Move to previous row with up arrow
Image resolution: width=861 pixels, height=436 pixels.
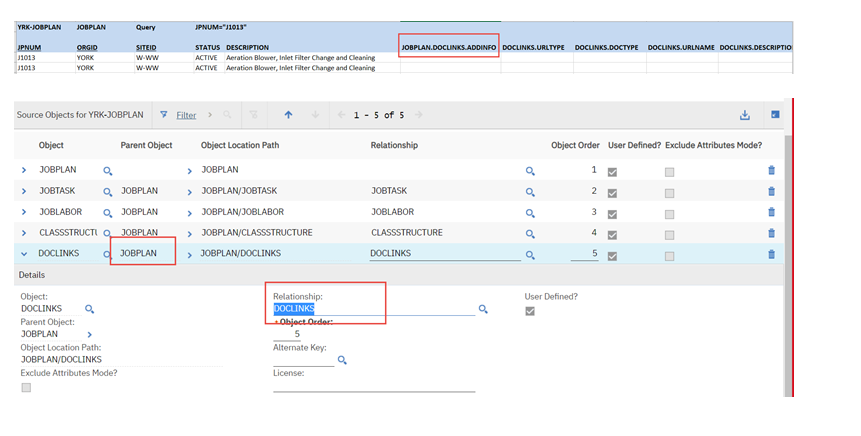click(288, 115)
